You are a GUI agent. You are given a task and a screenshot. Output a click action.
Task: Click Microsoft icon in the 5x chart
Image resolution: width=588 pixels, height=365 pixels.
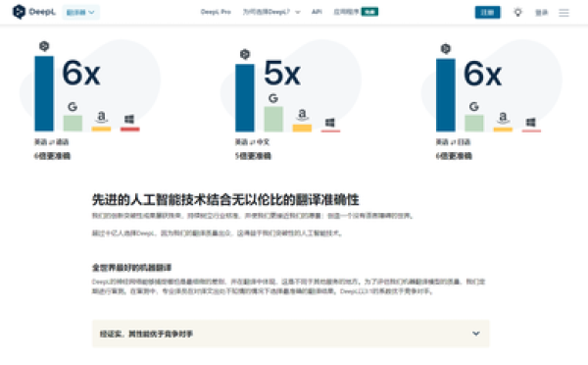click(330, 123)
